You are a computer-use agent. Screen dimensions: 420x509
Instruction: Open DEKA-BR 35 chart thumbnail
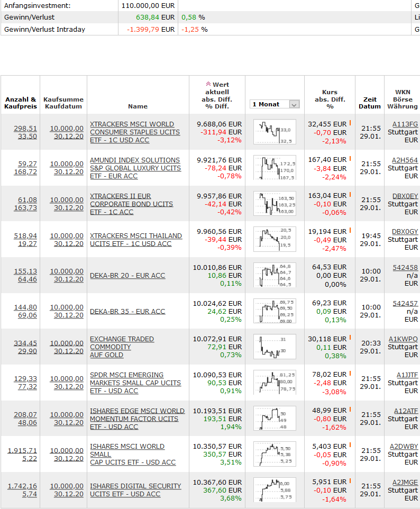pos(275,311)
